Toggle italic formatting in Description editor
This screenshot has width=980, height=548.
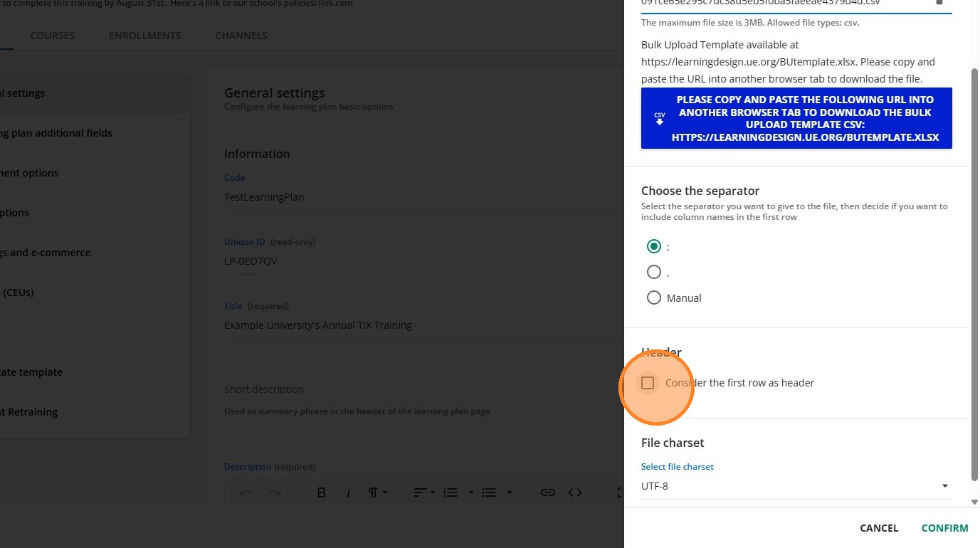click(349, 492)
